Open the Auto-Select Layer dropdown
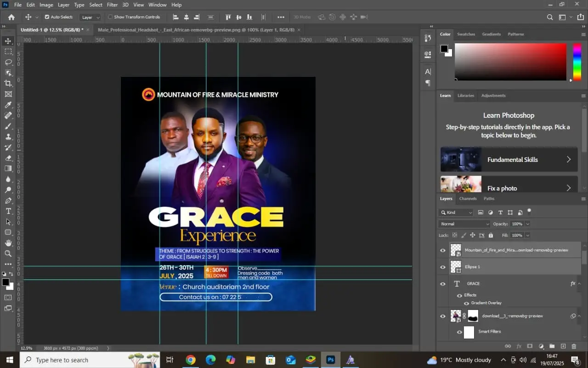The width and height of the screenshot is (588, 368). pyautogui.click(x=90, y=17)
